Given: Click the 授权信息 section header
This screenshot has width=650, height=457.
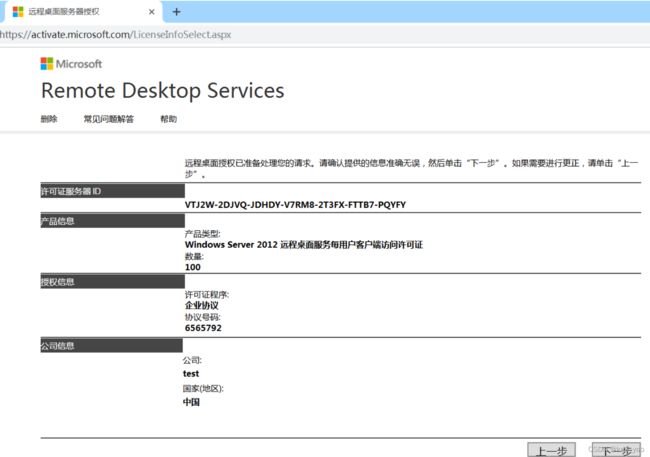Looking at the screenshot, I should tap(112, 282).
